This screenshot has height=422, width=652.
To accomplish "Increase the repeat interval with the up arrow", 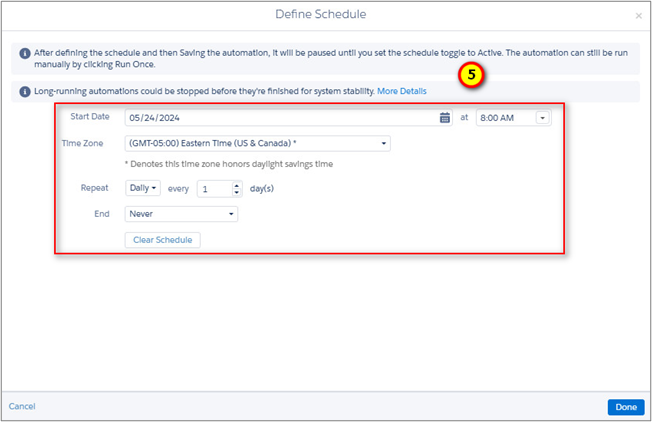I will [x=237, y=185].
